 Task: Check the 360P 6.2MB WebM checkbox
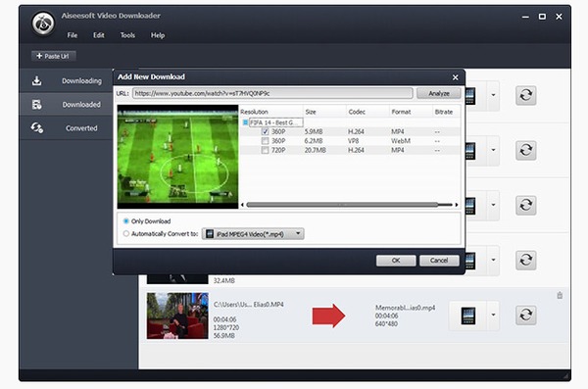[266, 141]
